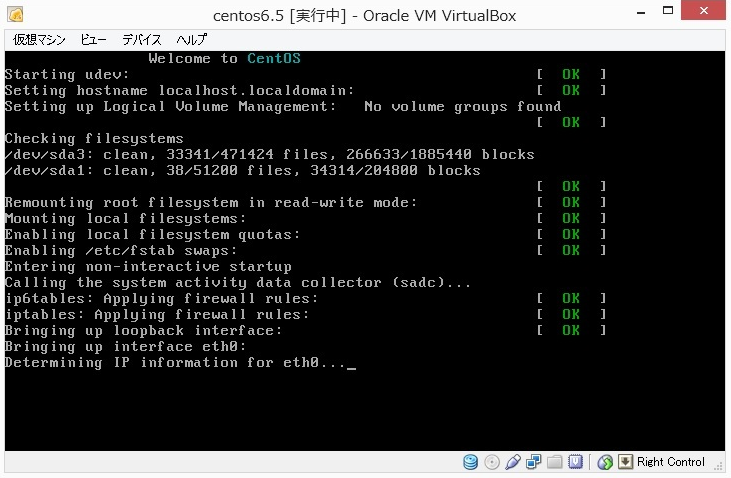
Task: Open the shared folders icon
Action: 555,462
